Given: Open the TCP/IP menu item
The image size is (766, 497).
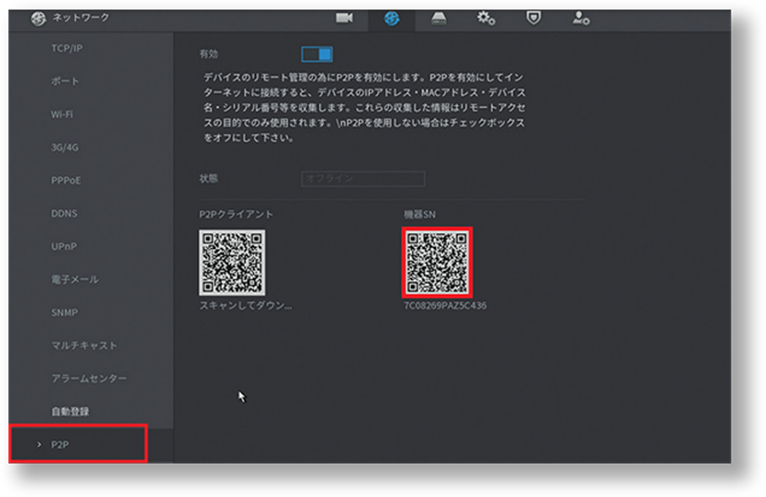Looking at the screenshot, I should [67, 48].
